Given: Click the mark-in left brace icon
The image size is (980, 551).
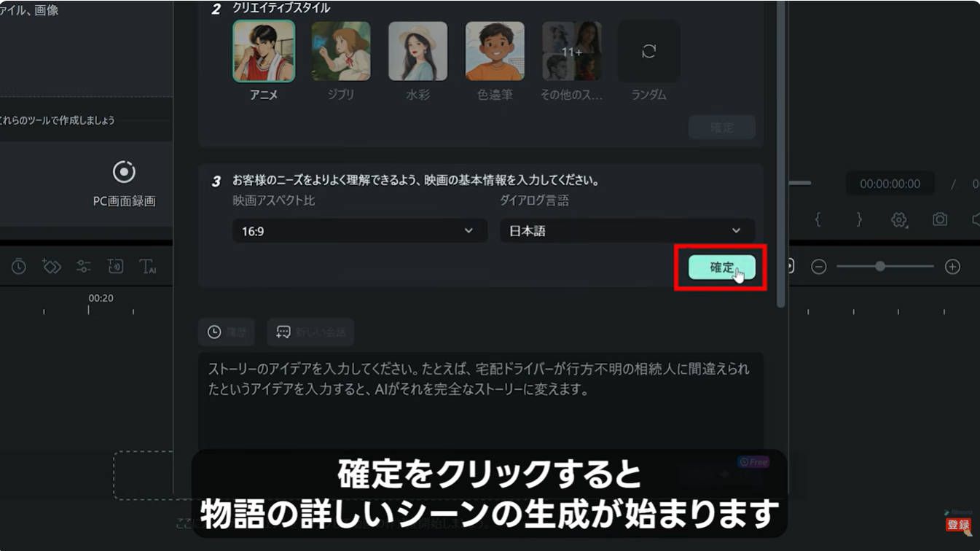Looking at the screenshot, I should coord(818,219).
